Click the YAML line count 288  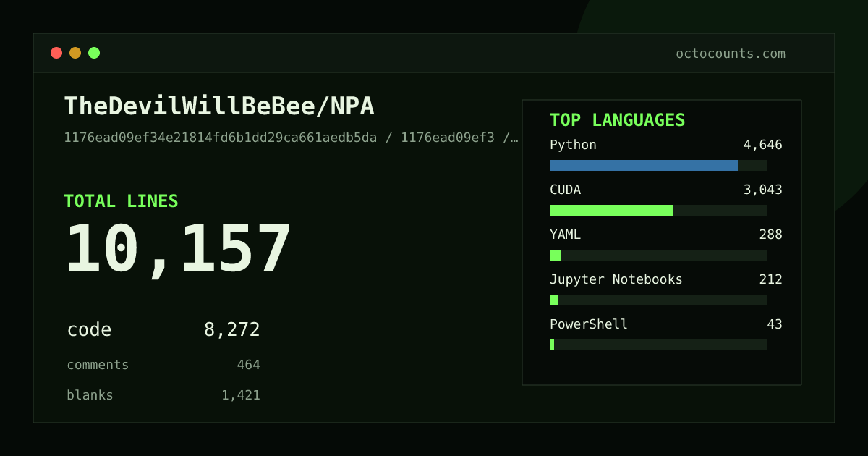click(771, 235)
